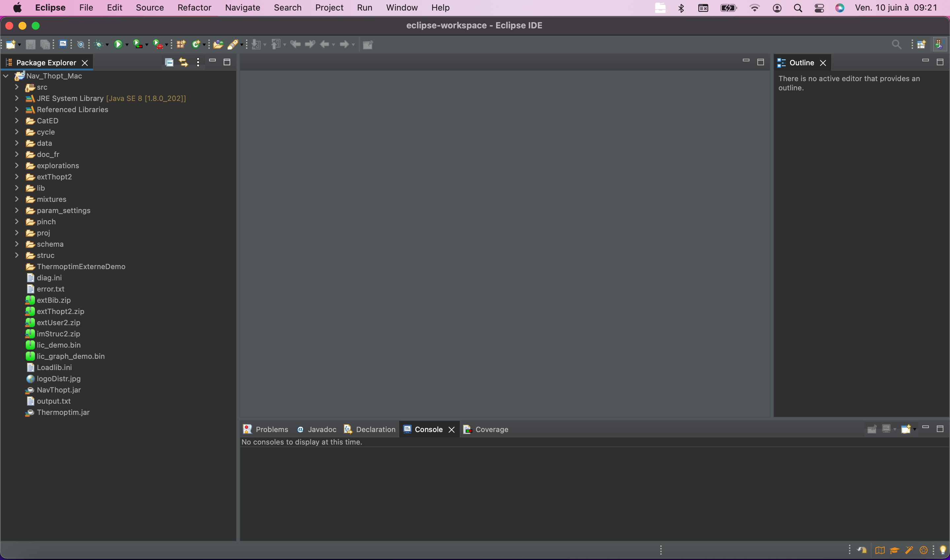Select the Search toolbar icon
The image size is (950, 560).
[x=897, y=44]
